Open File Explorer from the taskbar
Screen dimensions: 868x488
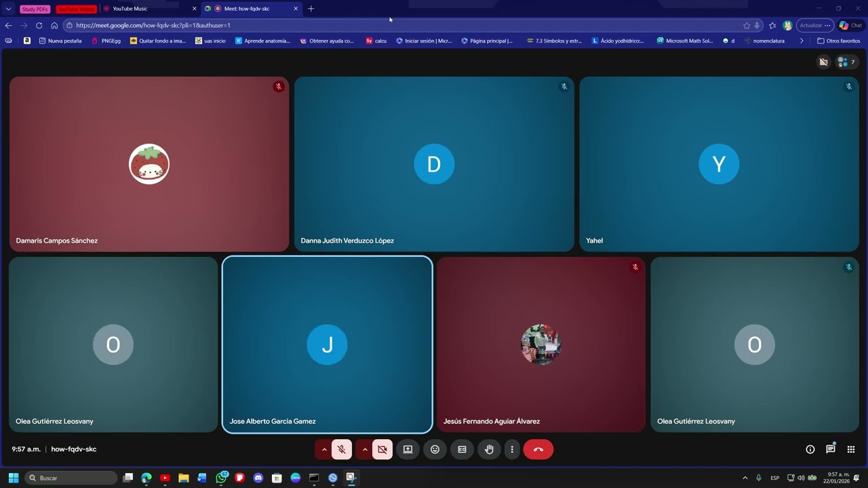pyautogui.click(x=184, y=478)
